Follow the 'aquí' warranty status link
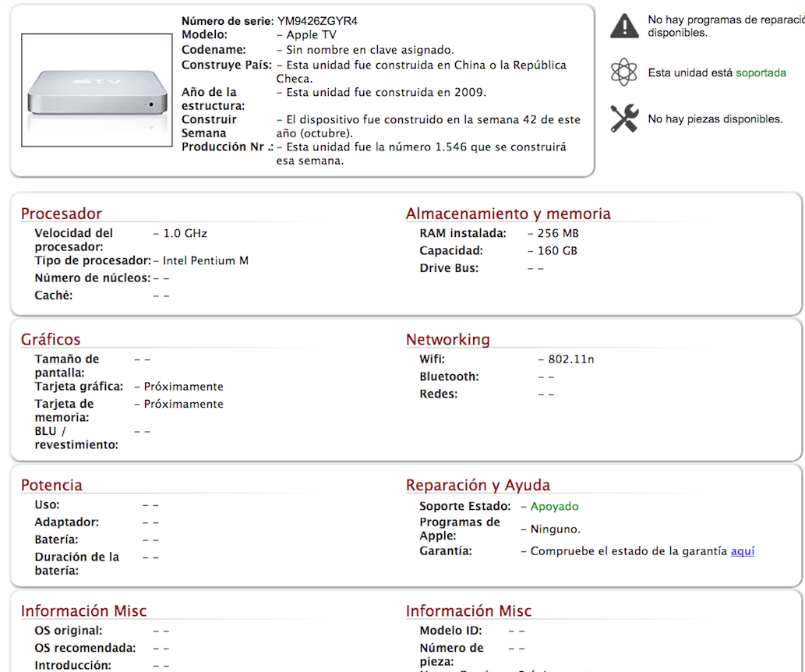 743,551
